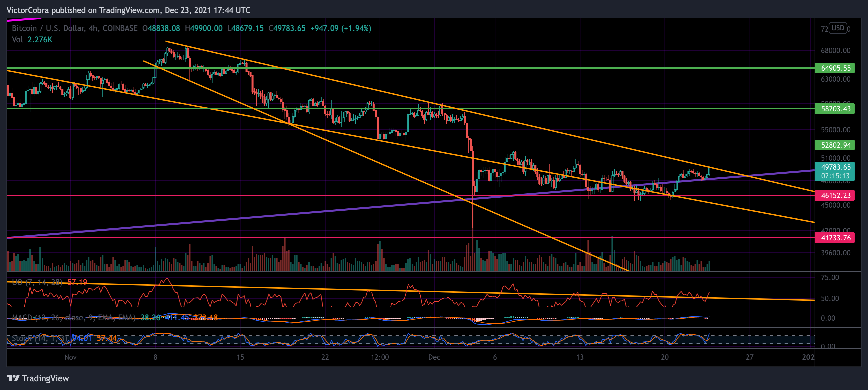This screenshot has width=868, height=390.
Task: Click the 41233.76 red price label
Action: point(835,238)
